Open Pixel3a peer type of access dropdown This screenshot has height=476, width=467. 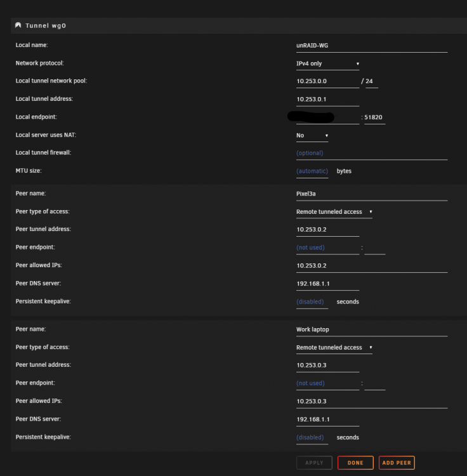coord(334,212)
